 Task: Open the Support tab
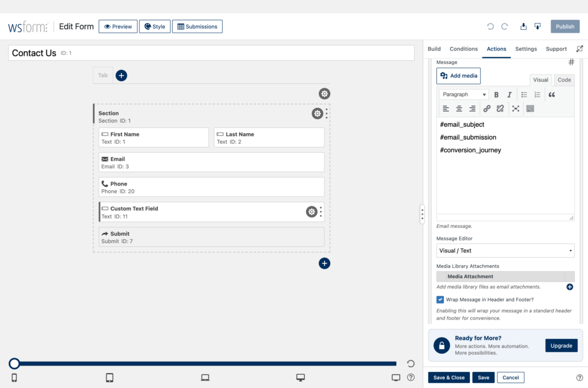point(556,49)
